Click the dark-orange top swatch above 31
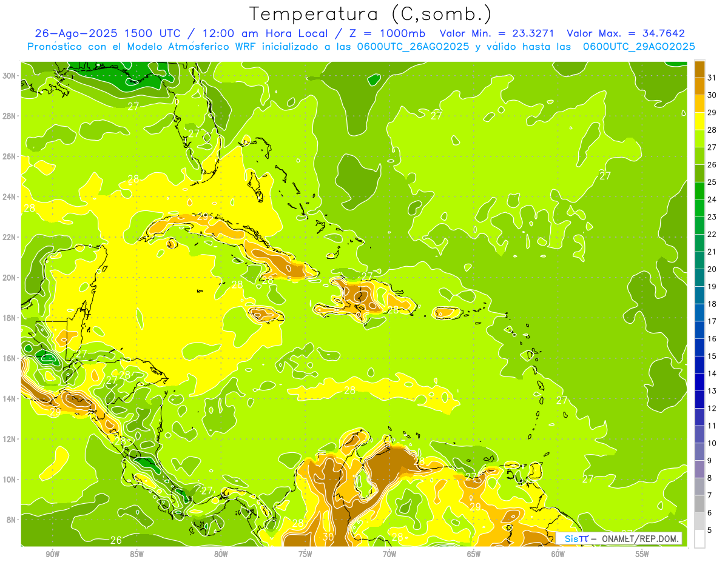 click(699, 69)
